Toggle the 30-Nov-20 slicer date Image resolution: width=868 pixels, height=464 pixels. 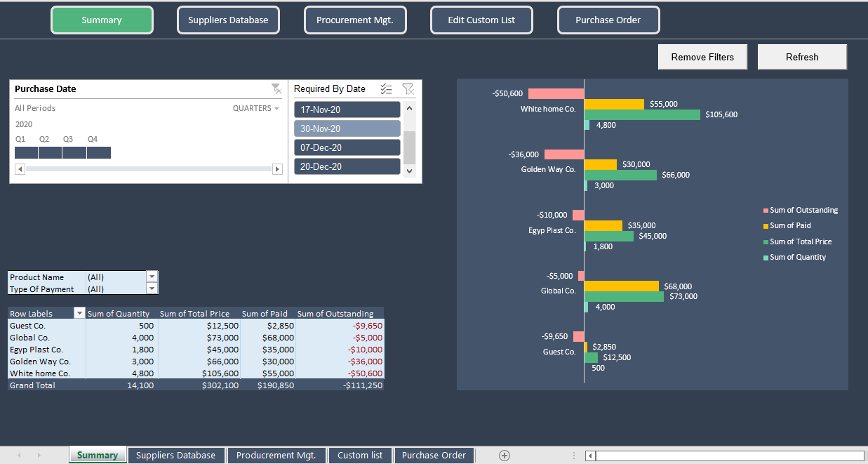(x=347, y=129)
